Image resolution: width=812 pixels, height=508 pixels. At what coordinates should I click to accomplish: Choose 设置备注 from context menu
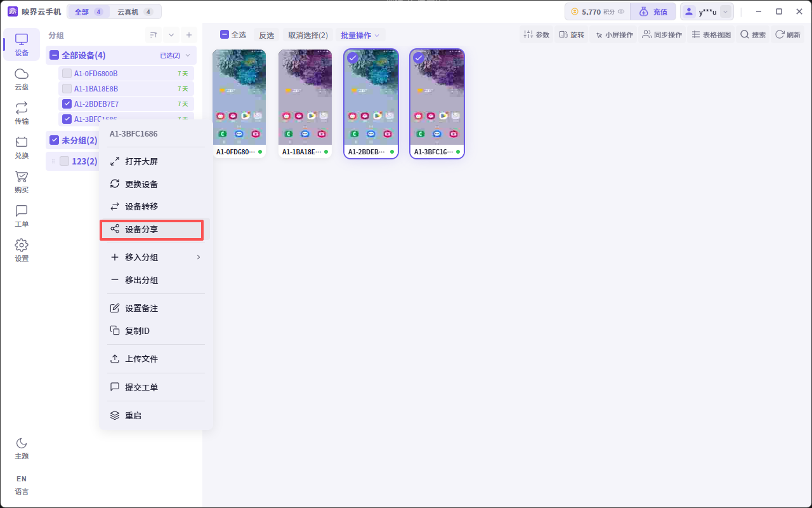(157, 308)
